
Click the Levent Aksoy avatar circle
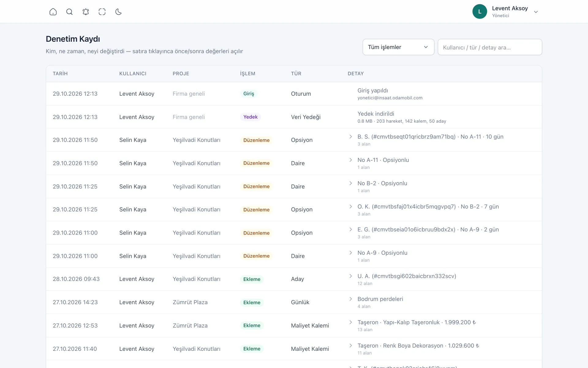tap(480, 11)
